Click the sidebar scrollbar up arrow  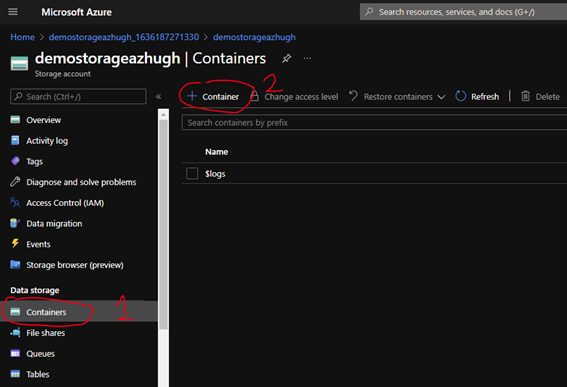pyautogui.click(x=163, y=114)
